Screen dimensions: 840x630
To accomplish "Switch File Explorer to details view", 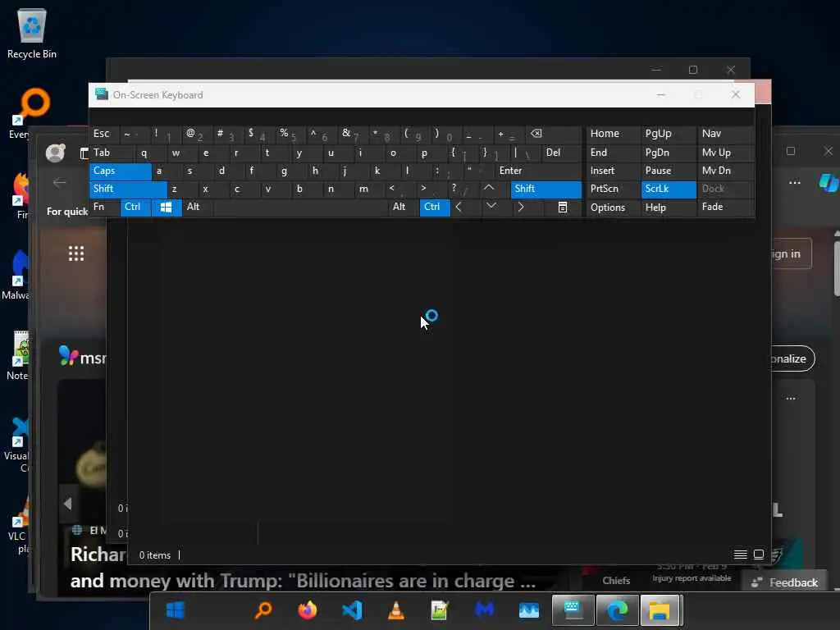I will pyautogui.click(x=741, y=555).
